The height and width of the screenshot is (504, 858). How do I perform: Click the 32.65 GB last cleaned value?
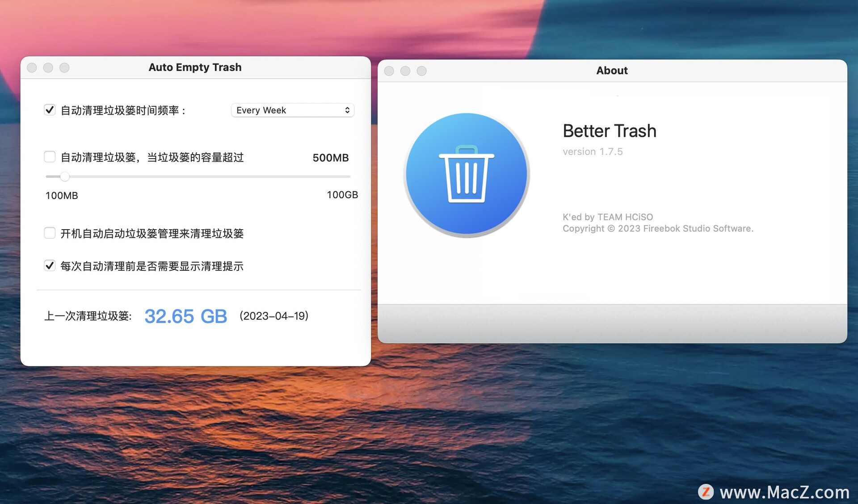pyautogui.click(x=185, y=316)
